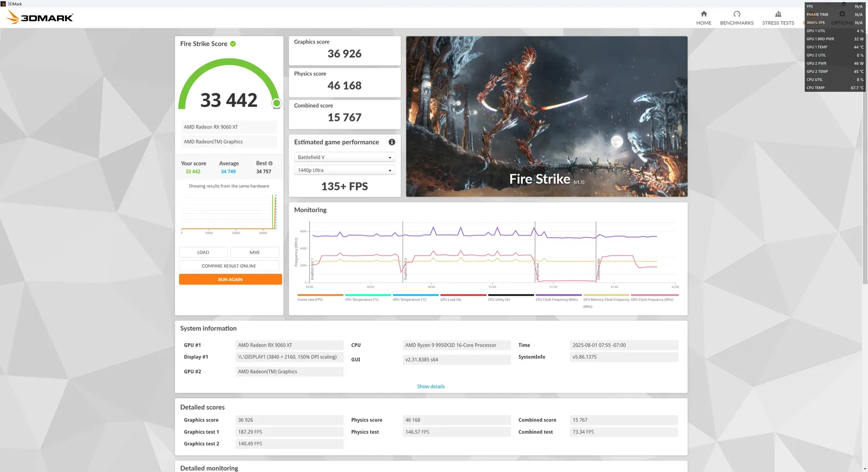The width and height of the screenshot is (868, 472).
Task: Toggle the CPU Clock Frequency purple legend swatch
Action: pos(558,295)
